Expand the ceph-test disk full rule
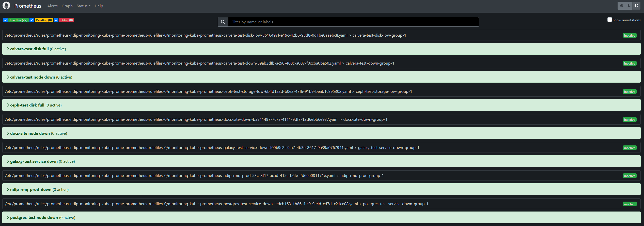 (x=27, y=105)
